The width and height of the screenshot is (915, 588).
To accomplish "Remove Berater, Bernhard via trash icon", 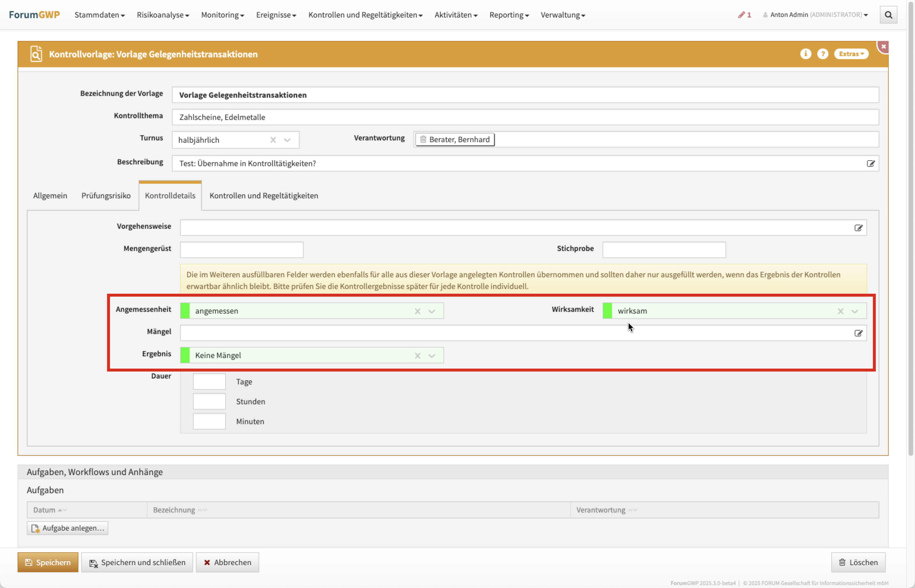I will pos(423,139).
